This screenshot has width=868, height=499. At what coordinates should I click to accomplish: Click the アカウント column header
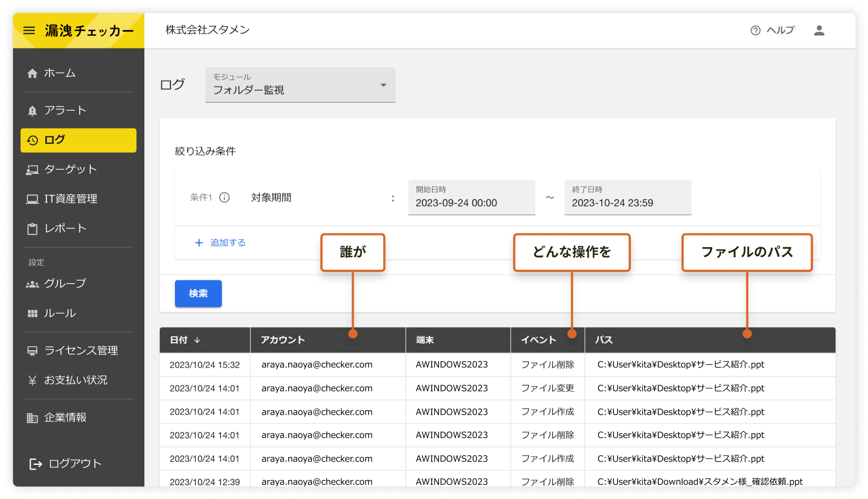[328, 340]
